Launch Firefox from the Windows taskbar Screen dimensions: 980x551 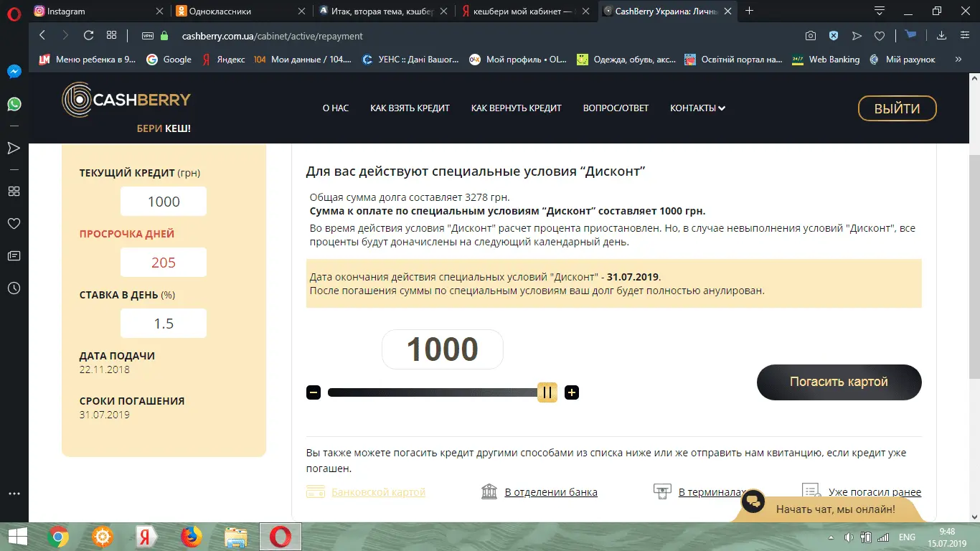click(191, 537)
